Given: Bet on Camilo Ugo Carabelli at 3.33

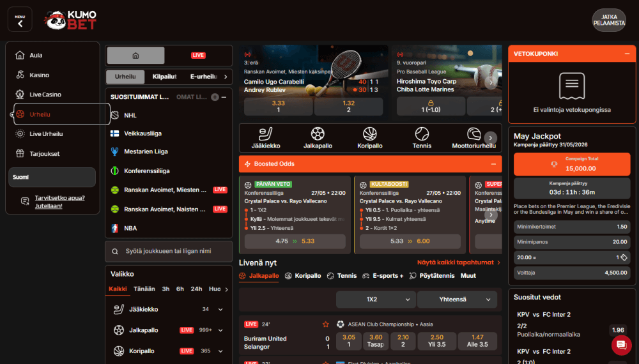Looking at the screenshot, I should pyautogui.click(x=279, y=106).
